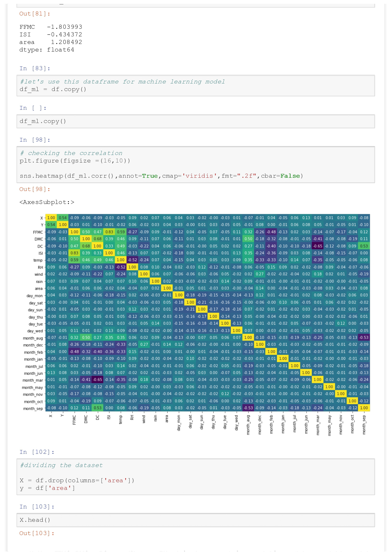Click the <AxesSubplot:> output text
392x555 pixels.
click(x=47, y=202)
